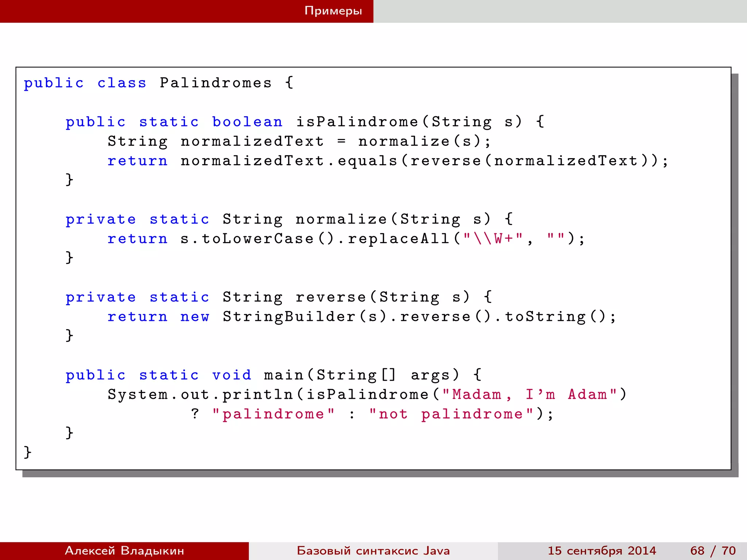747x560 pixels.
Task: Click main(String[] args) method name
Action: click(362, 375)
